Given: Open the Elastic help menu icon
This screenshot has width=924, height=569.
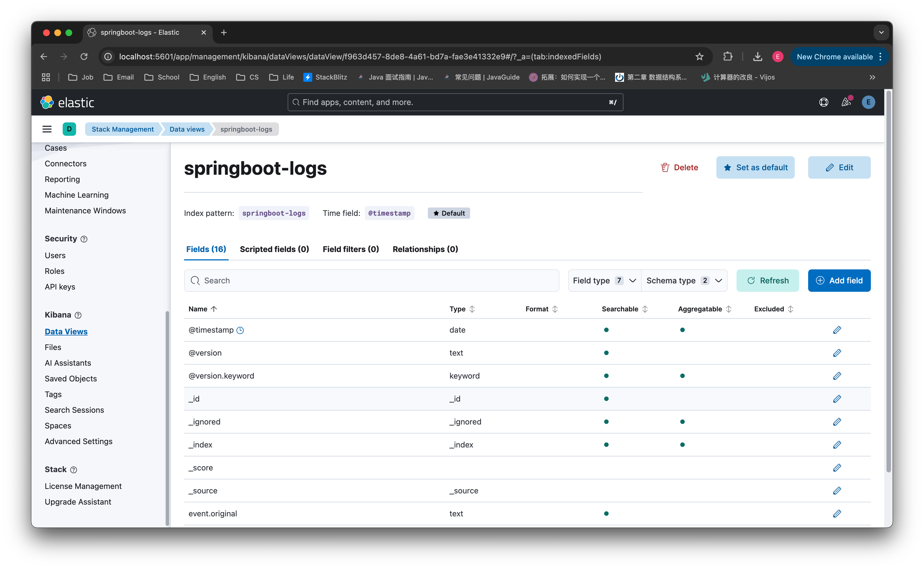Looking at the screenshot, I should click(824, 102).
